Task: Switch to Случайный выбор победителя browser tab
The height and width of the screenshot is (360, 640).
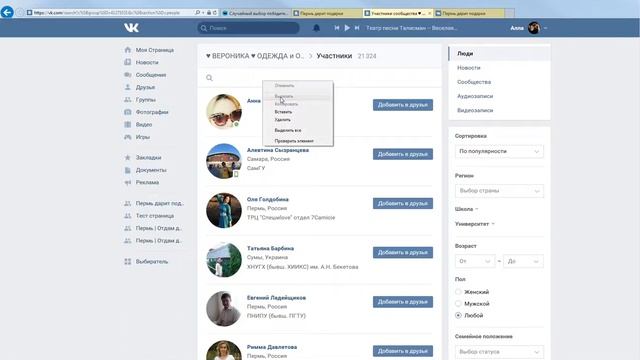Action: [x=256, y=13]
